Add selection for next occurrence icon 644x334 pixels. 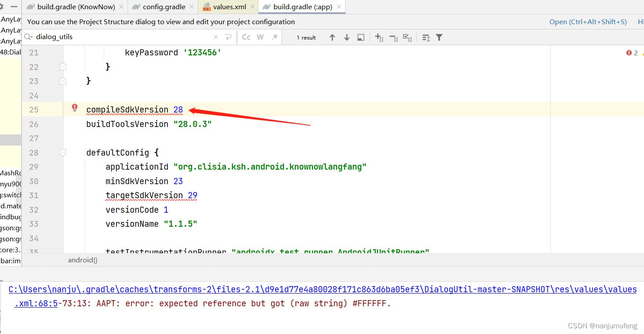[x=379, y=37]
